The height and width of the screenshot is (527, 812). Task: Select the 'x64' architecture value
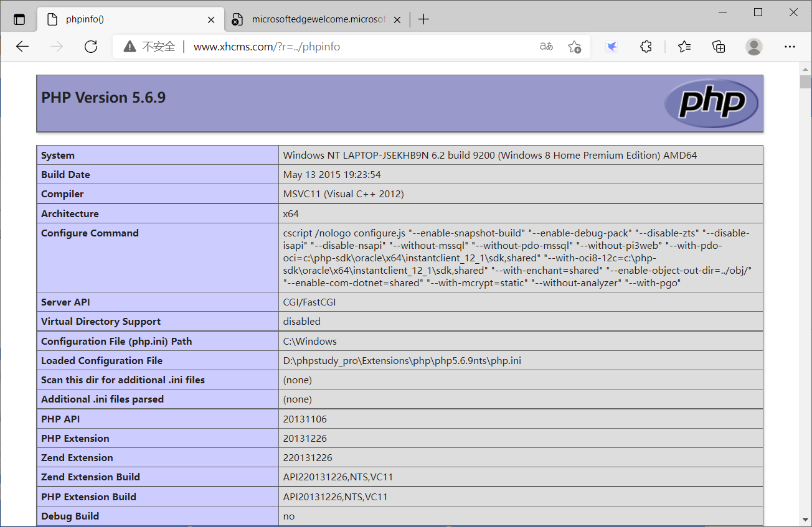click(x=291, y=213)
